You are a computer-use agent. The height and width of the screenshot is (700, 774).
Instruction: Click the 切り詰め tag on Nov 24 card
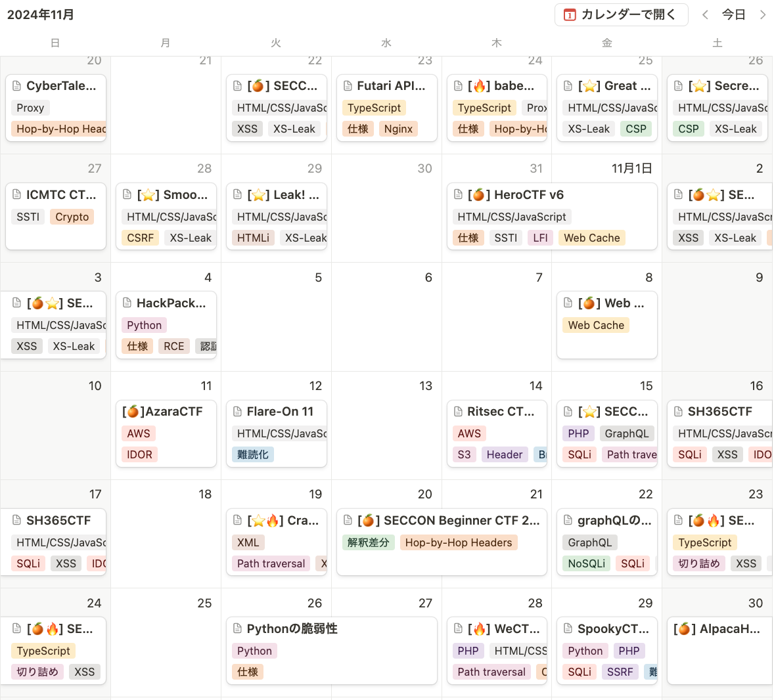pos(37,672)
